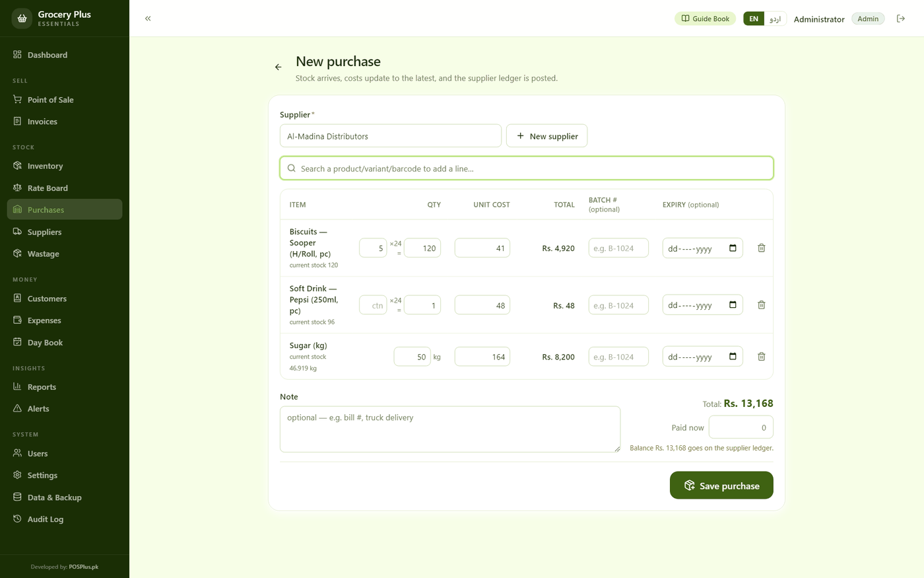
Task: Click the logout icon beside Admin
Action: coord(901,18)
